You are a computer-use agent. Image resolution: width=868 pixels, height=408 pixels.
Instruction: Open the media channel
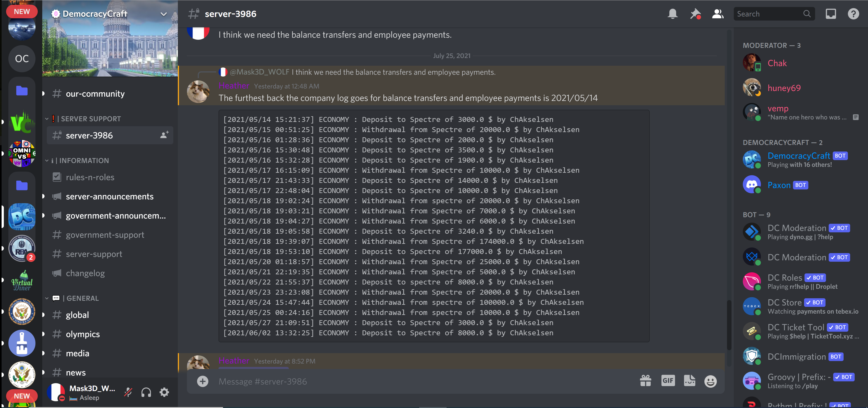[110, 353]
